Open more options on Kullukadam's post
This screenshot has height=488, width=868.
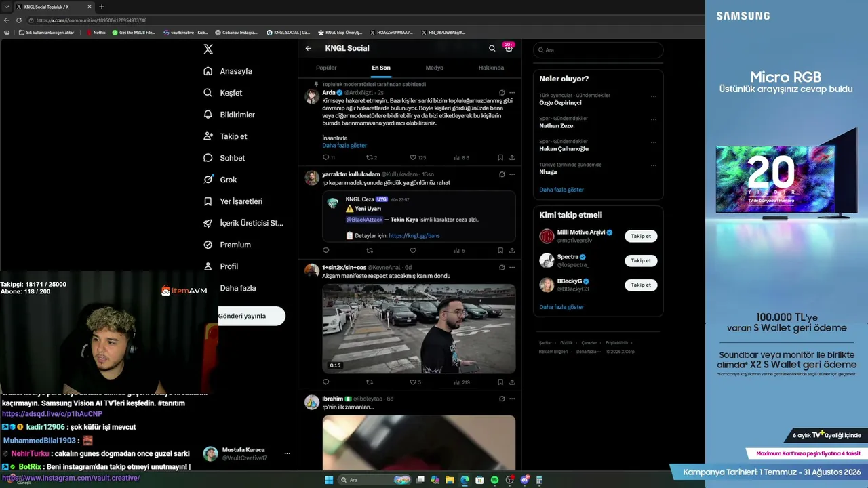(512, 174)
